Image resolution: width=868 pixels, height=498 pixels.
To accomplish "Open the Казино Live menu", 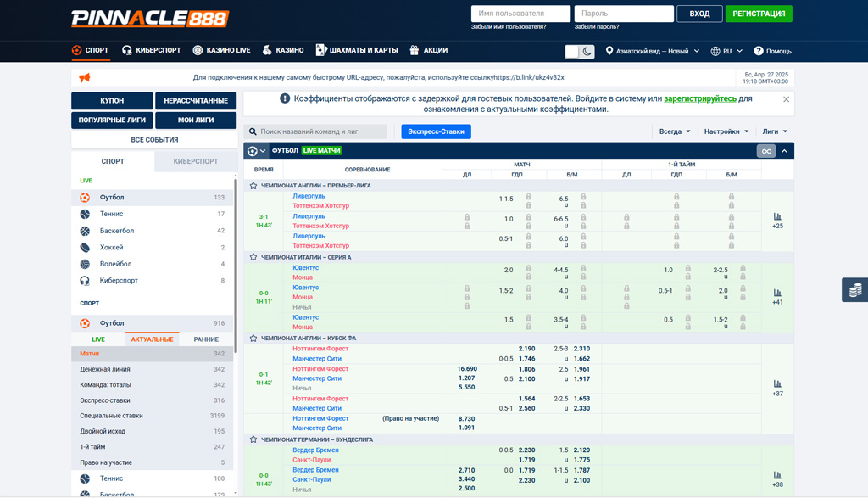I will (x=221, y=50).
